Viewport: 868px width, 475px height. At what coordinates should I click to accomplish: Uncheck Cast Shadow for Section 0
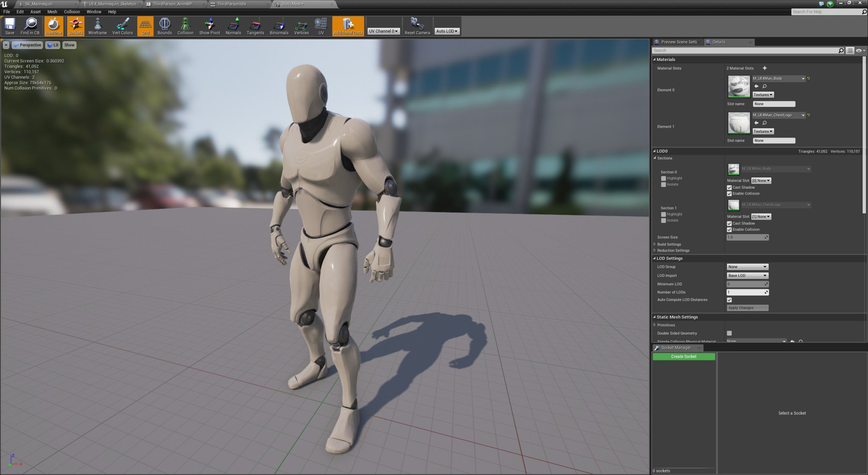click(x=729, y=187)
